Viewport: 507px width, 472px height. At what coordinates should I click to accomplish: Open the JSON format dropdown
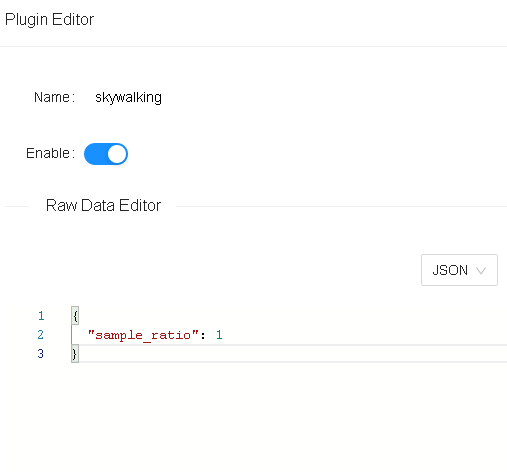459,270
